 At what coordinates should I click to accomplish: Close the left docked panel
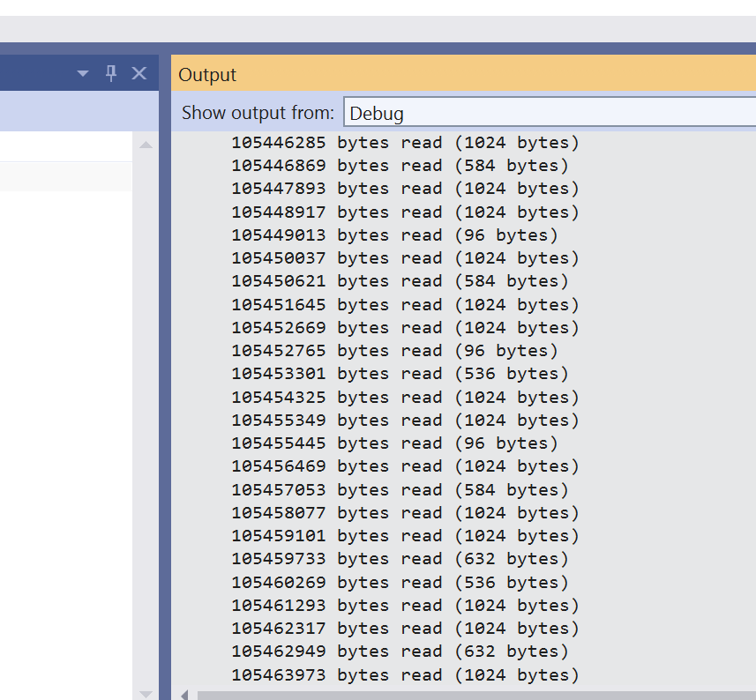pyautogui.click(x=138, y=73)
